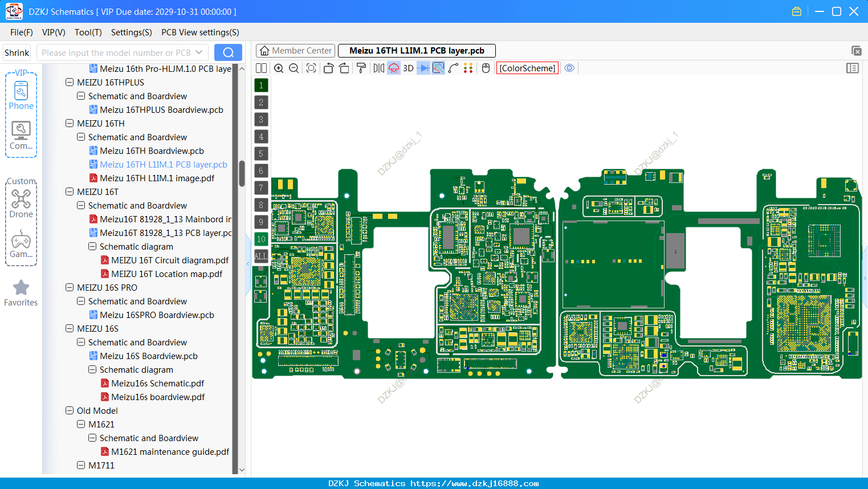Open the File(F) menu
Viewport: 868px width, 489px height.
22,32
